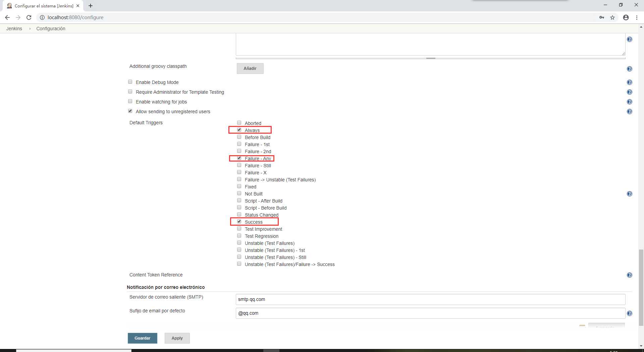Check the Test Improvement trigger
The height and width of the screenshot is (352, 644).
[x=239, y=228]
